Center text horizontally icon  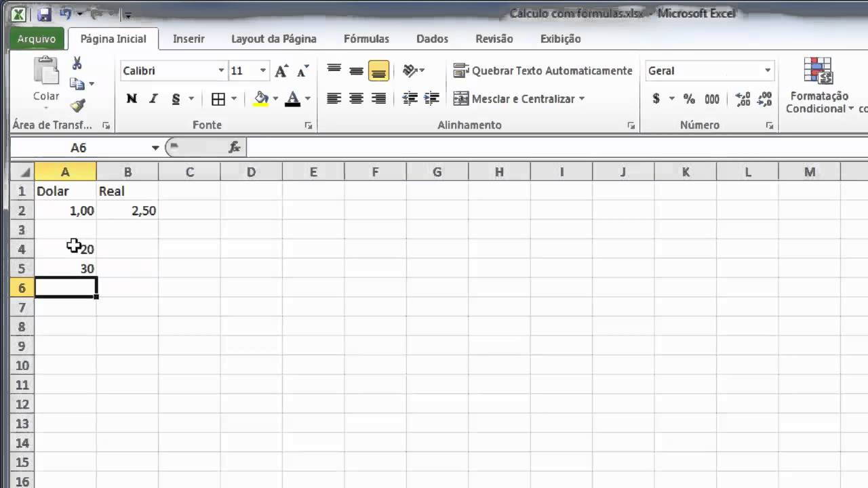pyautogui.click(x=356, y=99)
